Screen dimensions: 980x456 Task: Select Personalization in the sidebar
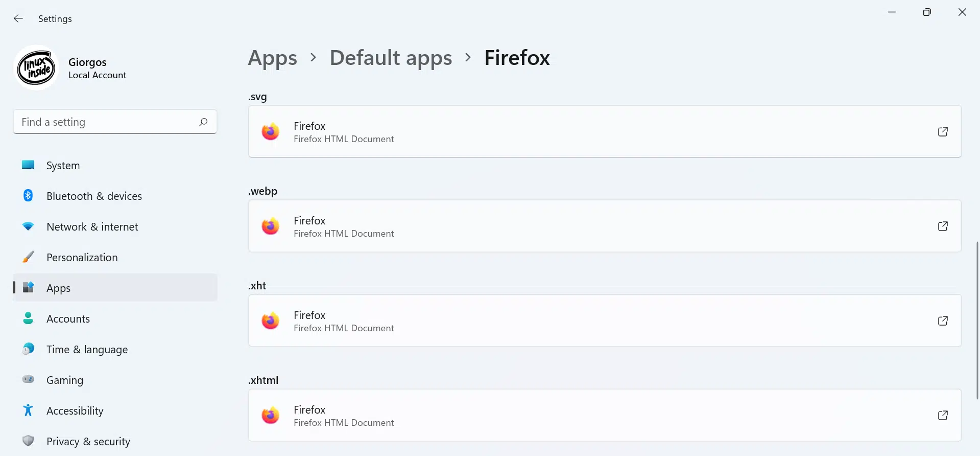pos(115,257)
